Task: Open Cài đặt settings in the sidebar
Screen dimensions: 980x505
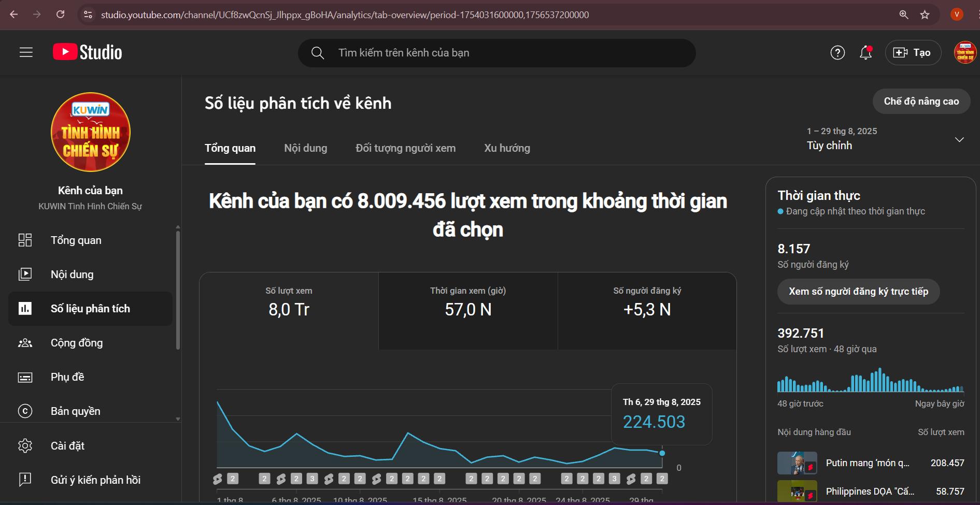Action: pos(90,446)
